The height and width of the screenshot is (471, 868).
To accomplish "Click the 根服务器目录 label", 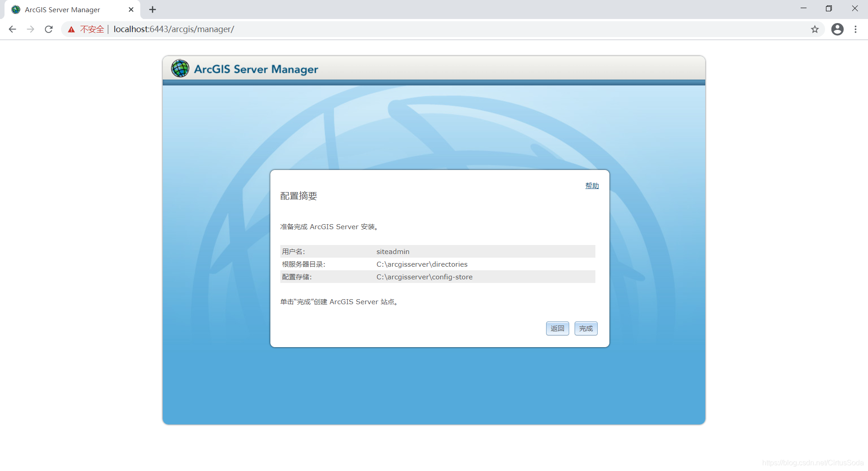I will point(303,264).
